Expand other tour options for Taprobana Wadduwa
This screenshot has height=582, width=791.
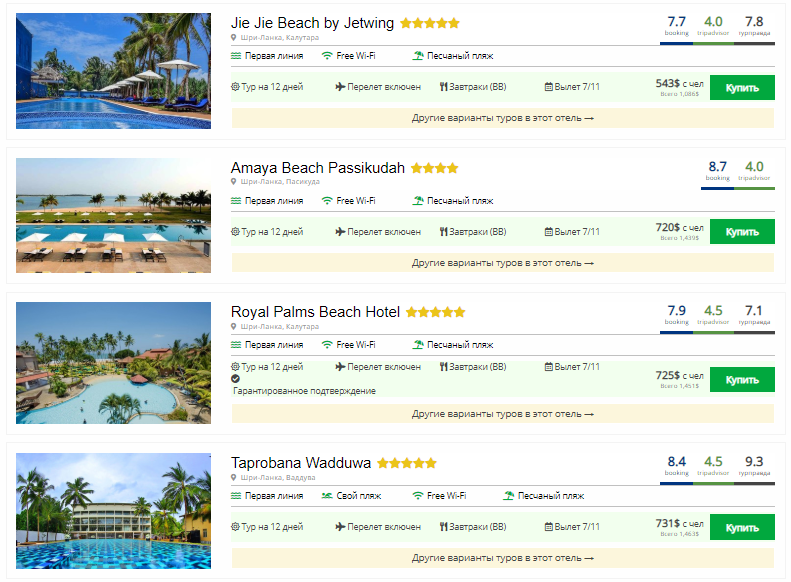(502, 558)
